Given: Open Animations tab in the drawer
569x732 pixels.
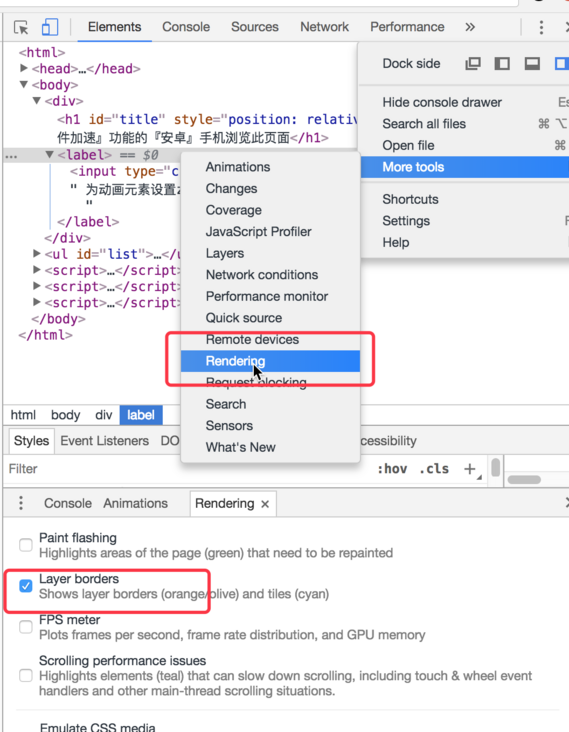Looking at the screenshot, I should click(135, 503).
